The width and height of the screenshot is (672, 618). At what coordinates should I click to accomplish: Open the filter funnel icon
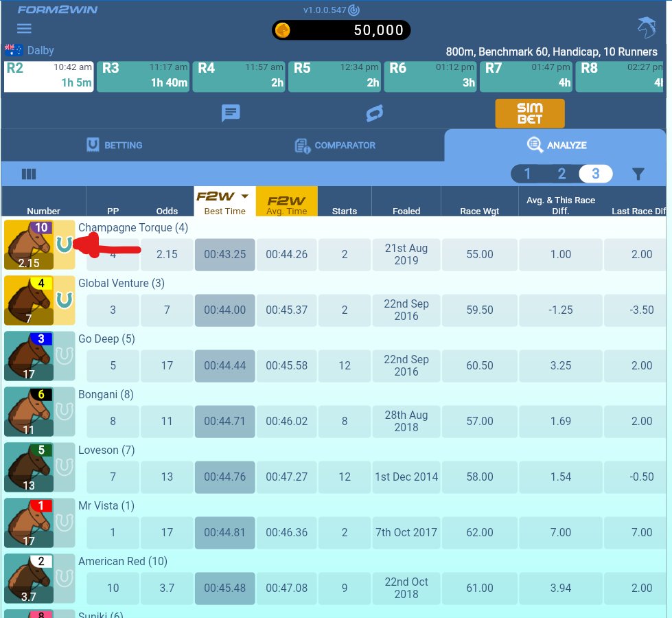point(638,174)
